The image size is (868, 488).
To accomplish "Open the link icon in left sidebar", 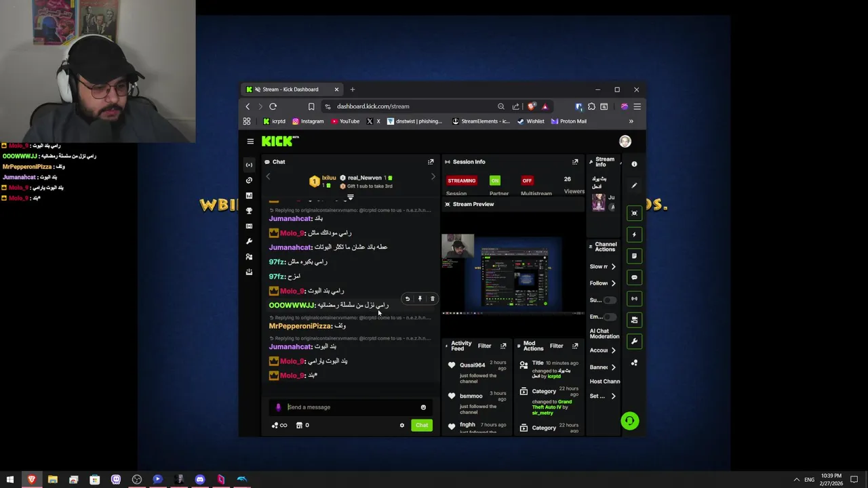I will (x=249, y=180).
